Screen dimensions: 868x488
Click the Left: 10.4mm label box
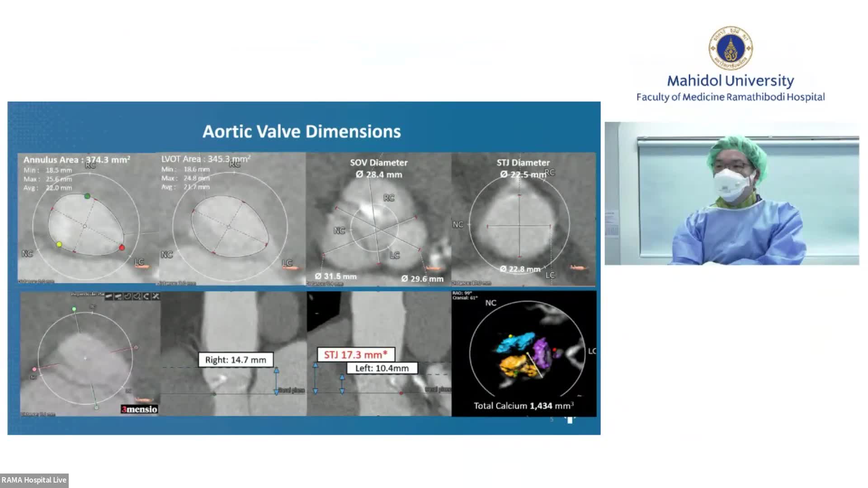click(382, 368)
